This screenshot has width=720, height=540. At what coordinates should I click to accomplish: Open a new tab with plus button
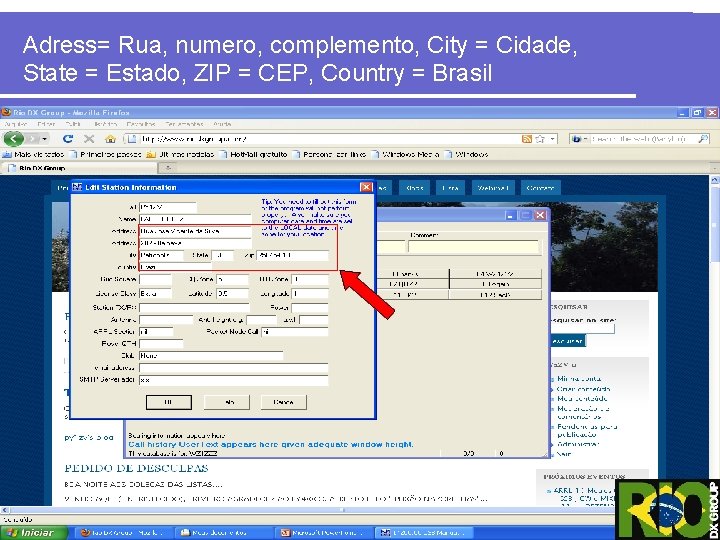[168, 168]
